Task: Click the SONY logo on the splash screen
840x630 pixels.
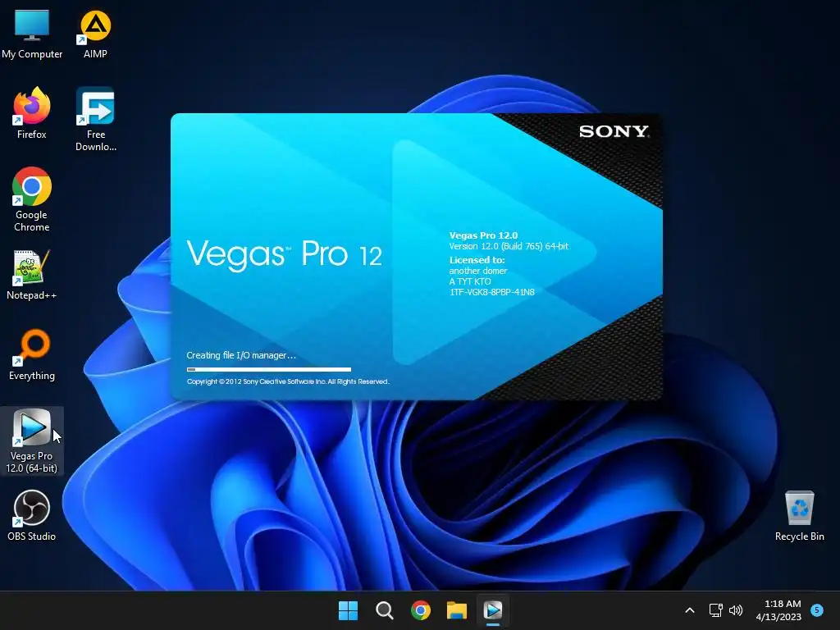Action: click(x=614, y=131)
